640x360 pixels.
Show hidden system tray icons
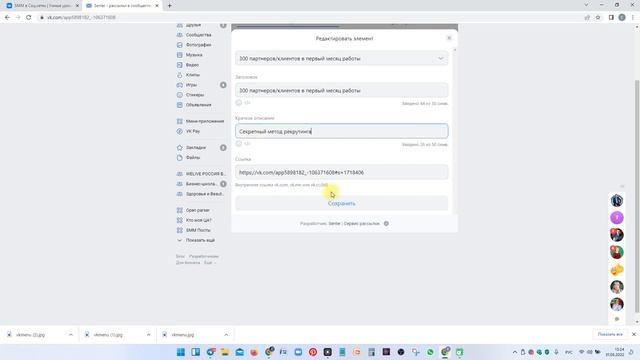(515, 352)
